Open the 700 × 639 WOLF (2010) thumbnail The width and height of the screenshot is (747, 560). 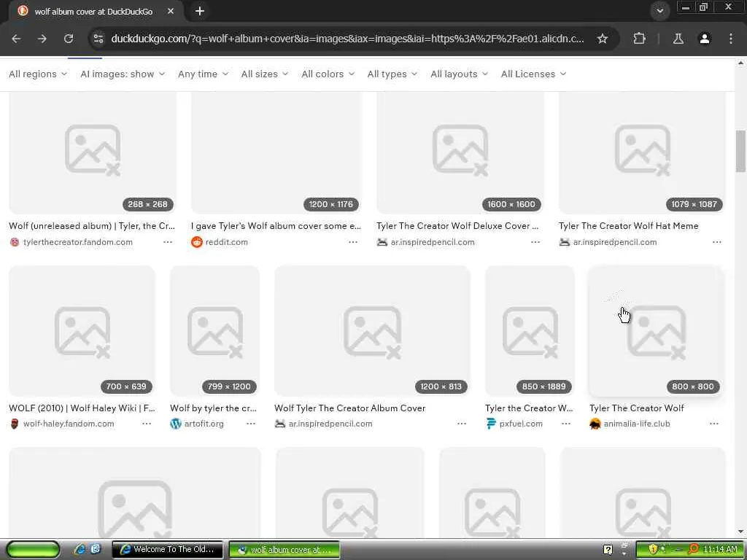(x=82, y=331)
